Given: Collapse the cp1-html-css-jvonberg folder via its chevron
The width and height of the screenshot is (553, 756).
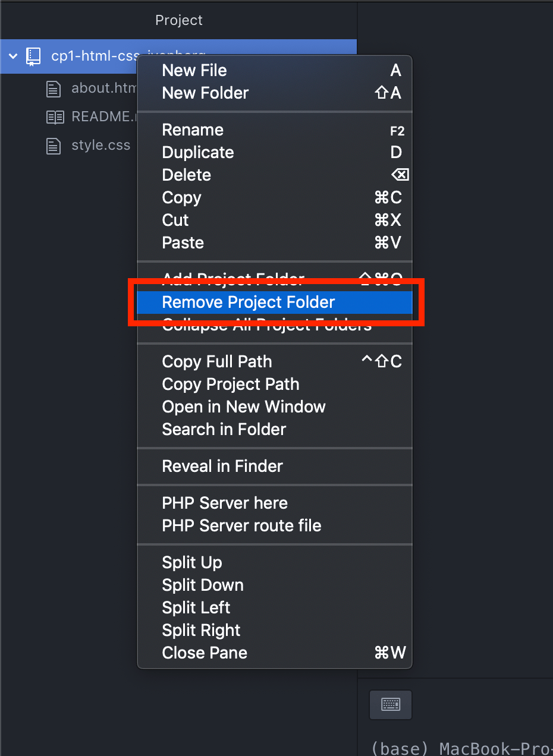Looking at the screenshot, I should (x=13, y=56).
